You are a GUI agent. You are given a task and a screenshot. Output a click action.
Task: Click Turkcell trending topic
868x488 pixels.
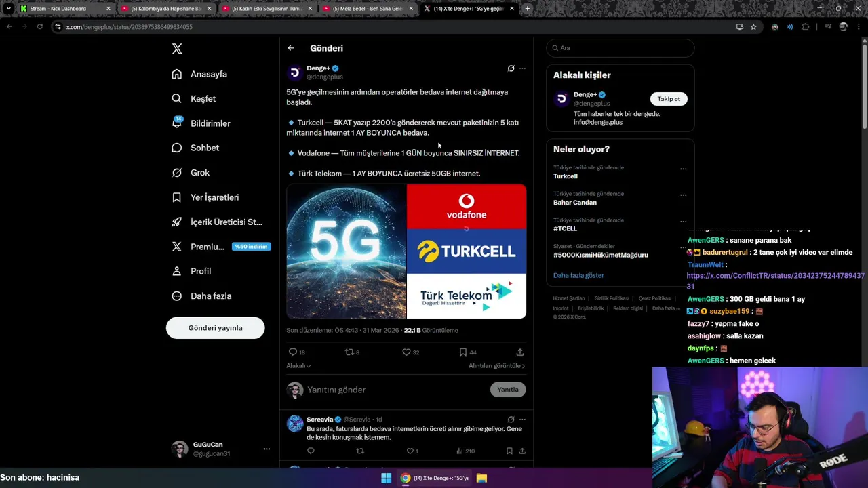point(566,176)
